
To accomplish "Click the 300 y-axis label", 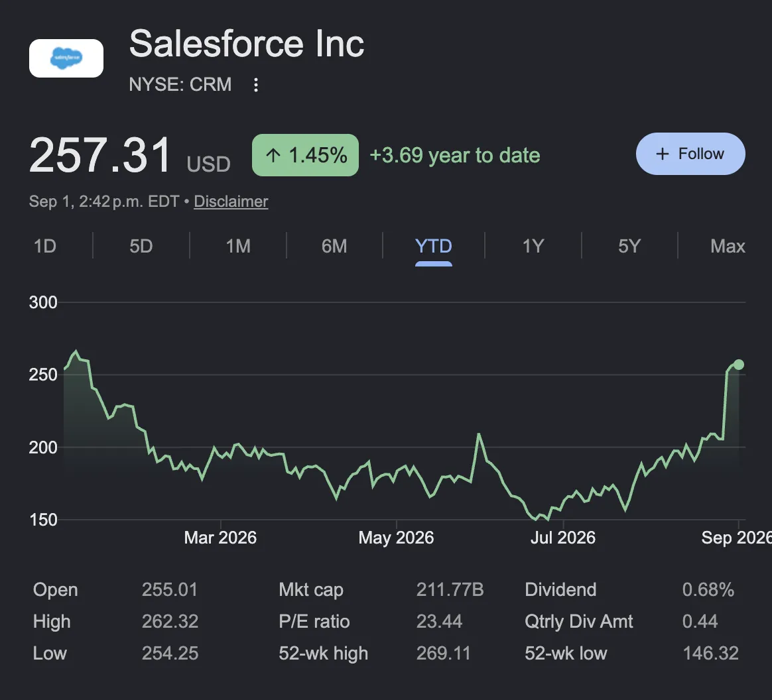I will (x=43, y=302).
